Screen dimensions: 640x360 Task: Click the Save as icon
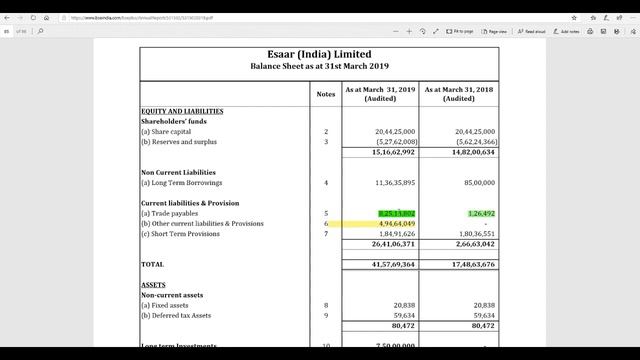(617, 31)
